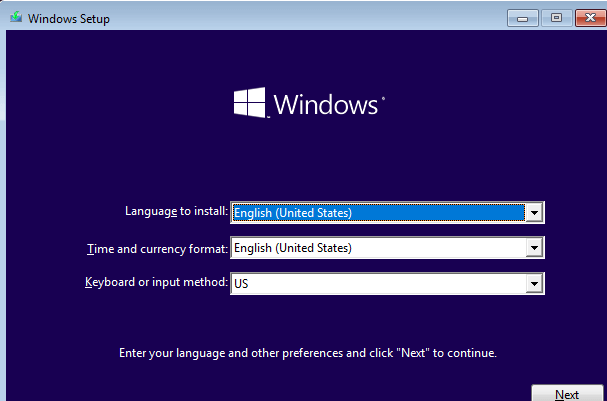607x401 pixels.
Task: Click the "Language to install" label
Action: coord(176,212)
